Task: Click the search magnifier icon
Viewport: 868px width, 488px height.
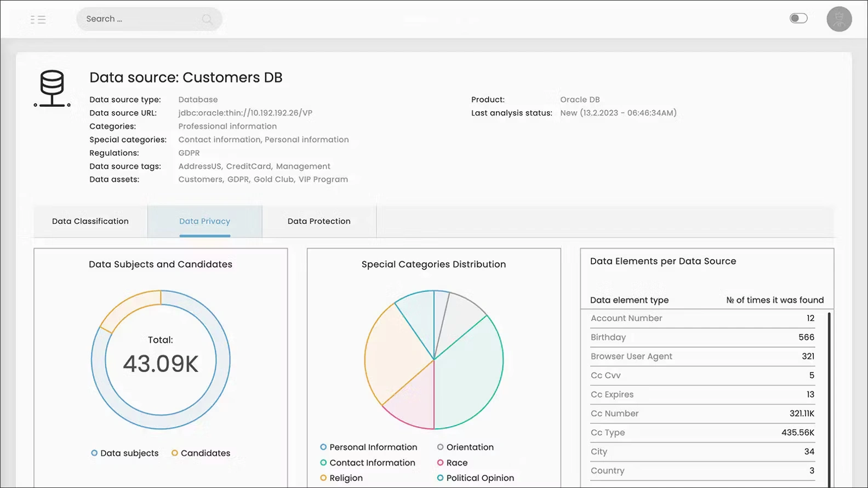Action: pyautogui.click(x=207, y=19)
